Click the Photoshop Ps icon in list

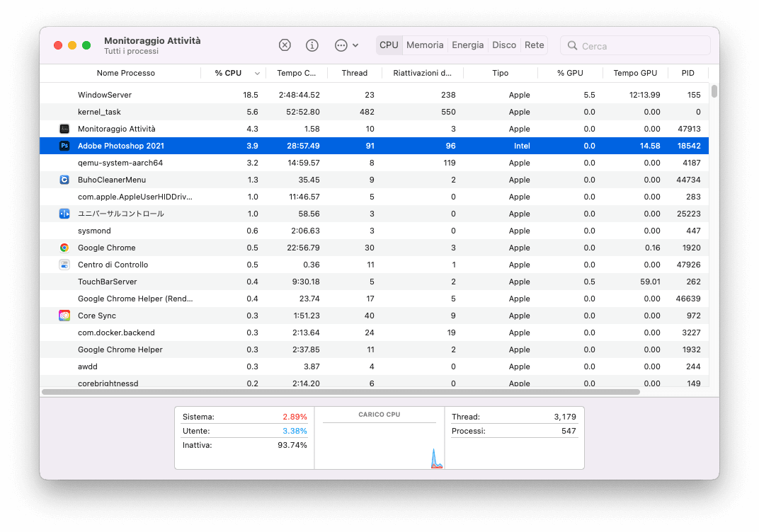point(64,146)
